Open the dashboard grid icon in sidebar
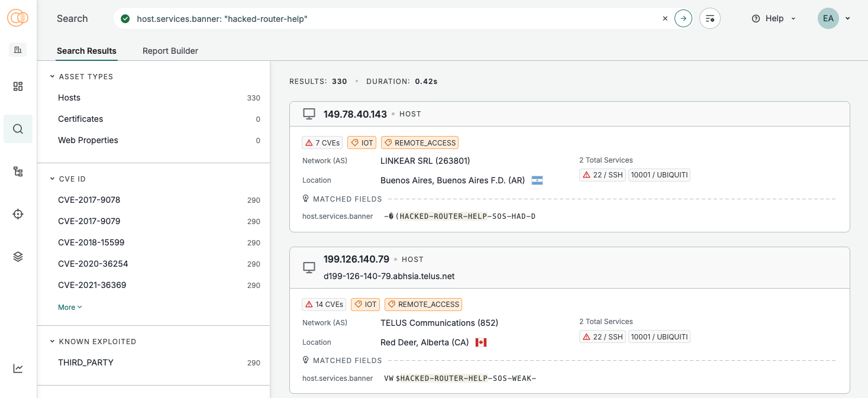 click(18, 86)
